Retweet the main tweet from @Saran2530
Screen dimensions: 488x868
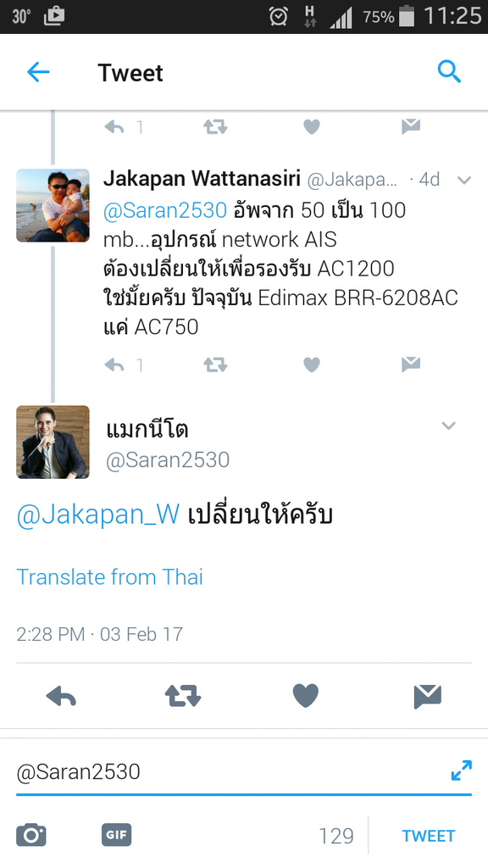[183, 696]
